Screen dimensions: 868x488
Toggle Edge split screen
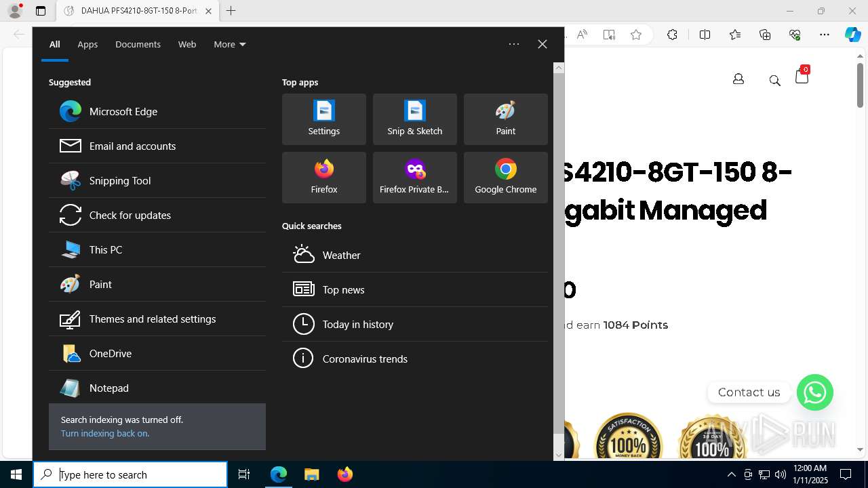[x=705, y=35]
